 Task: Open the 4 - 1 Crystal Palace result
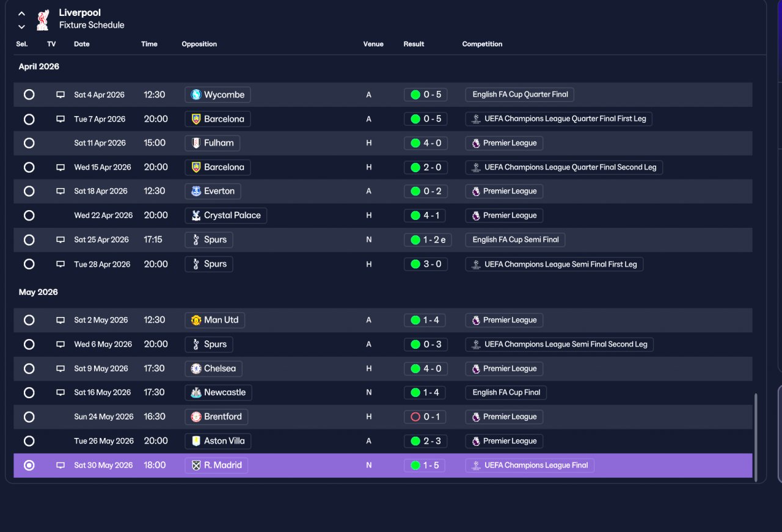(x=425, y=216)
